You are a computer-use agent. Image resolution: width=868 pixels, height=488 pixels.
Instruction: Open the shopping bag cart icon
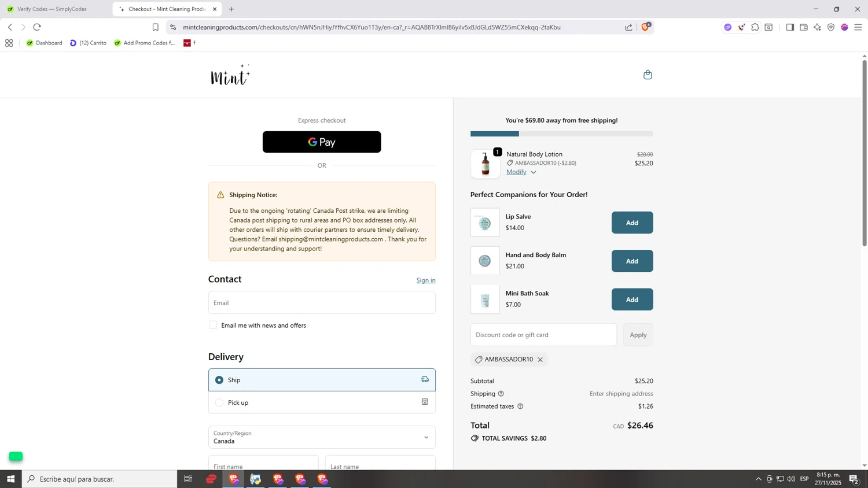pos(648,75)
